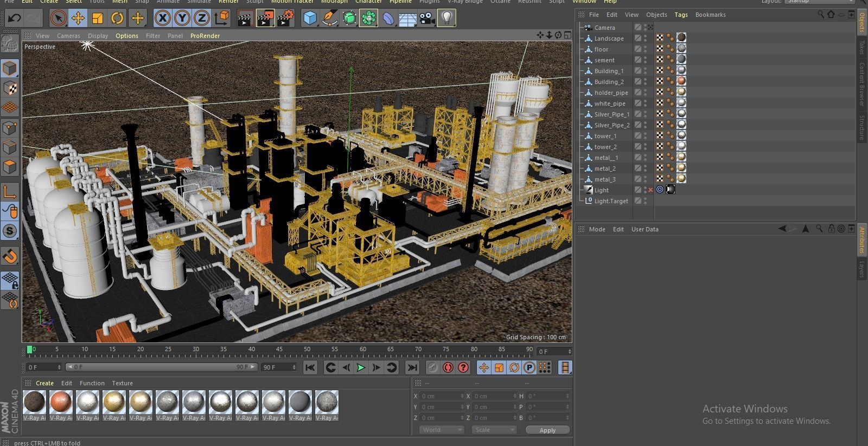The height and width of the screenshot is (446, 868).
Task: Open World coordinate dropdown
Action: [x=442, y=430]
